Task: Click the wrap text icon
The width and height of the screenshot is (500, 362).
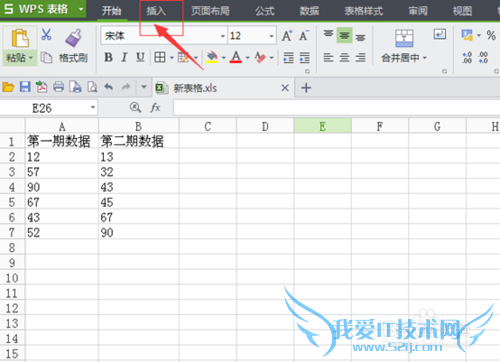Action: pyautogui.click(x=440, y=34)
